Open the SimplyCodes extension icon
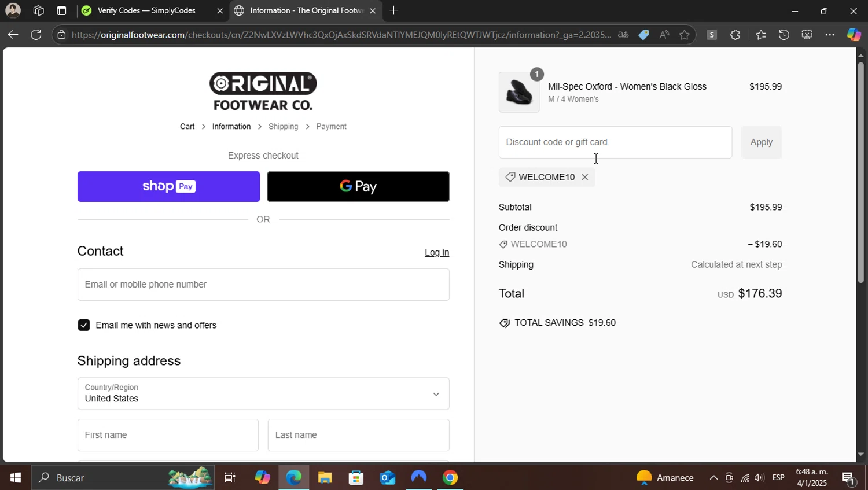This screenshot has height=490, width=868. point(712,35)
